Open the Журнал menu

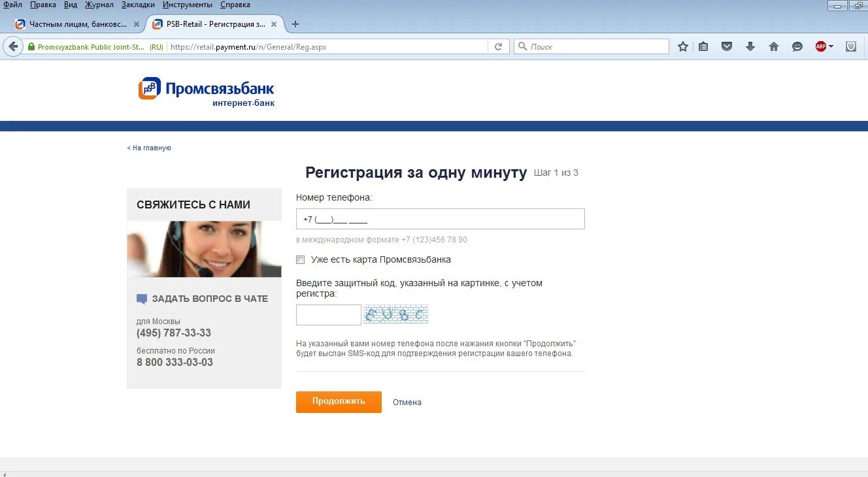click(x=99, y=5)
